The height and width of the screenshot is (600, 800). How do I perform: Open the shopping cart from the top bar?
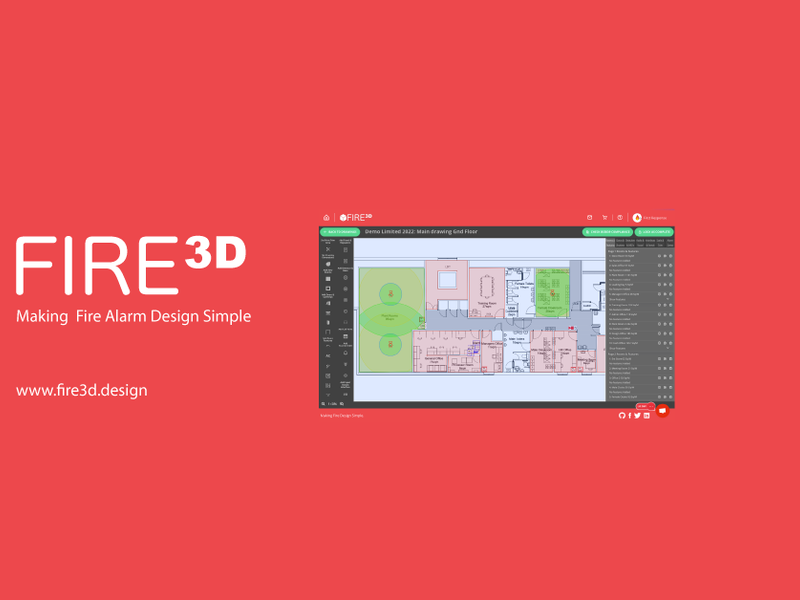click(x=605, y=217)
